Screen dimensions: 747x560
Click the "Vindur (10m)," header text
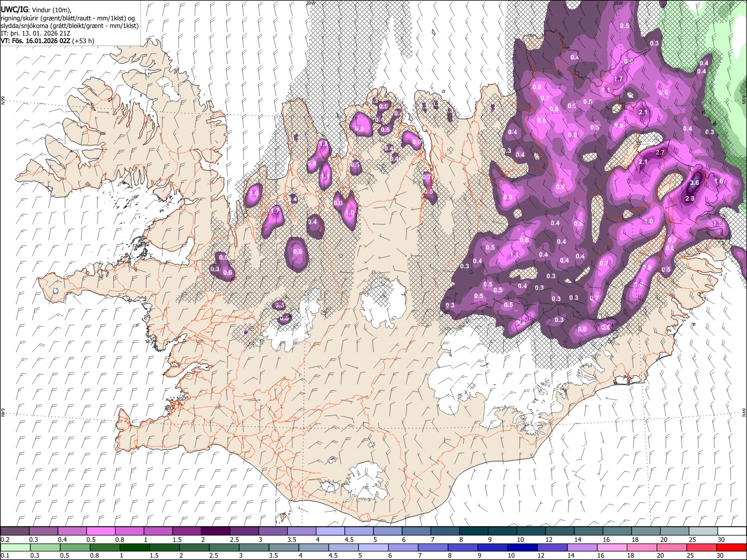coord(51,10)
